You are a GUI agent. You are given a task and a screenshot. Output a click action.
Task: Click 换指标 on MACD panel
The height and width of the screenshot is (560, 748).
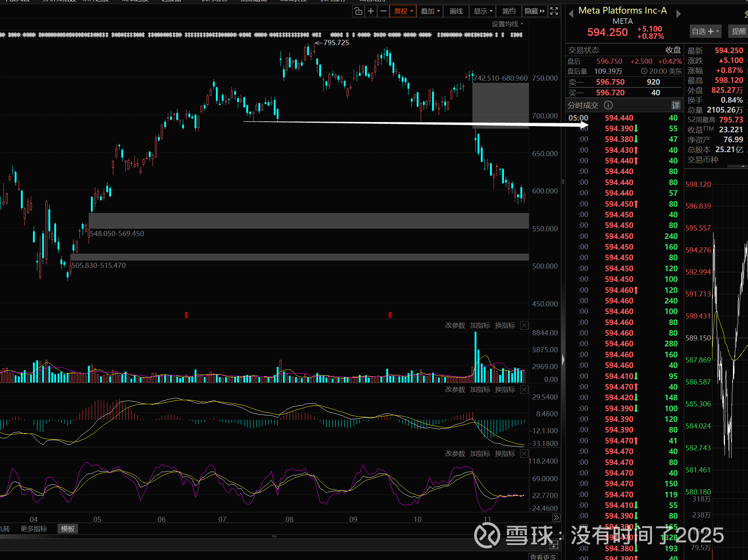pyautogui.click(x=505, y=390)
